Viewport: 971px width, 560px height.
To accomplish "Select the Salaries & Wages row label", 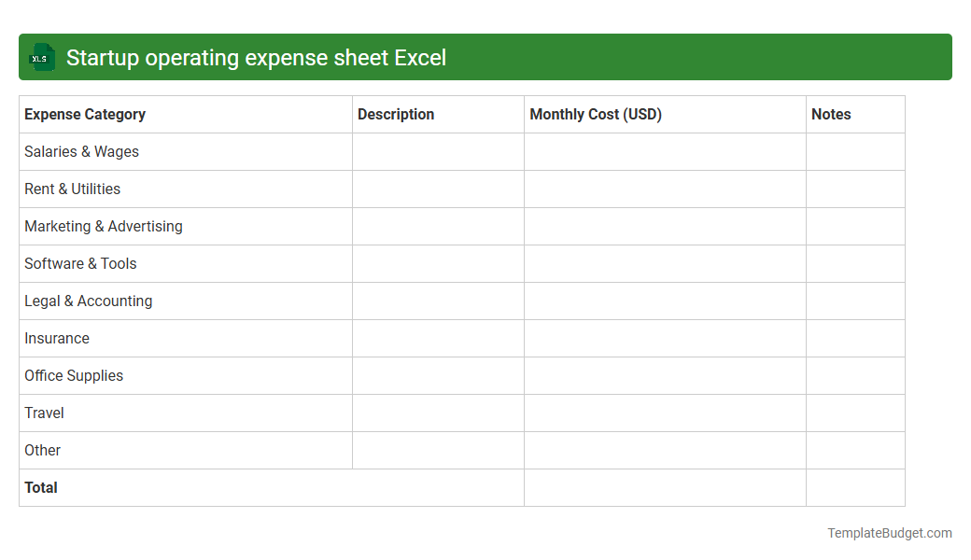I will coord(81,151).
